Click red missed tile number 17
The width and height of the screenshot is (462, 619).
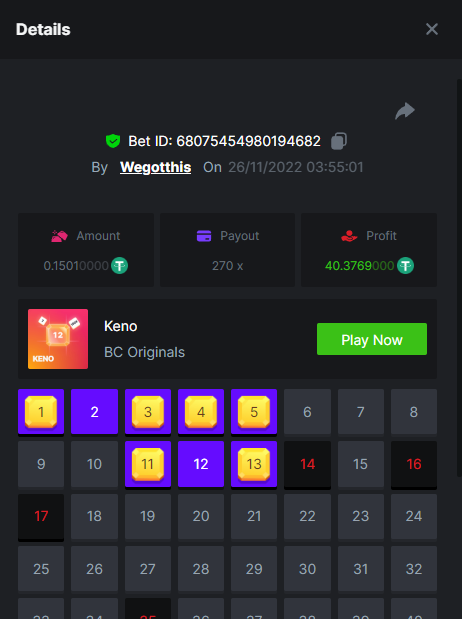[x=41, y=516]
